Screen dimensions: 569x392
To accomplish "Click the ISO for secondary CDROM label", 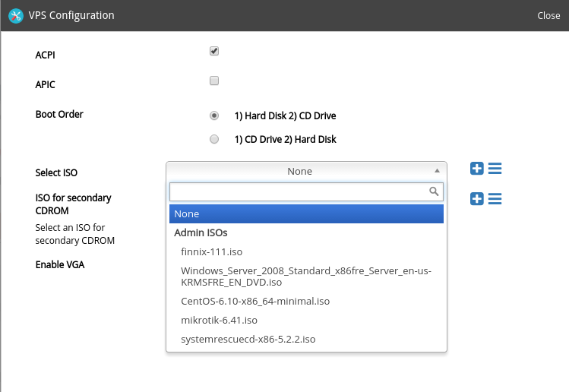I will click(73, 204).
